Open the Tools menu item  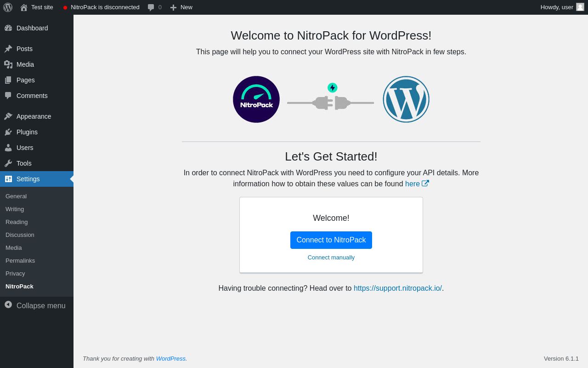37,163
